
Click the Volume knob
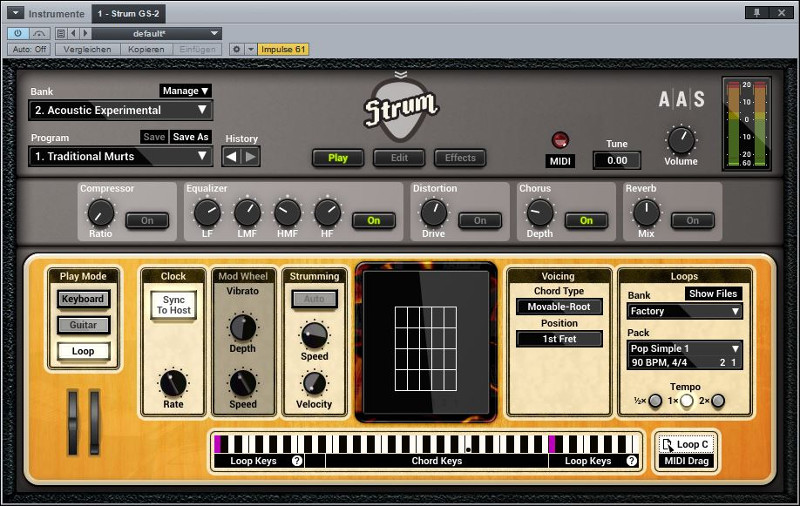tap(681, 140)
